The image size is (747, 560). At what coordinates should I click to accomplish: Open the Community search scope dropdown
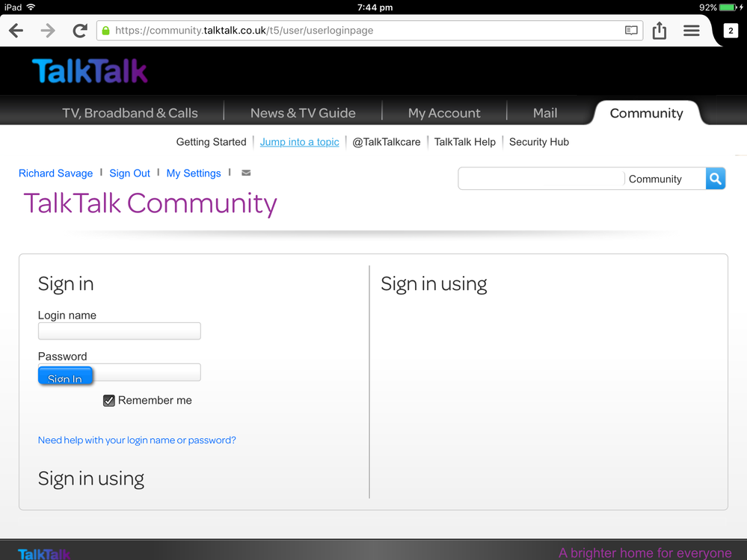[x=665, y=179]
